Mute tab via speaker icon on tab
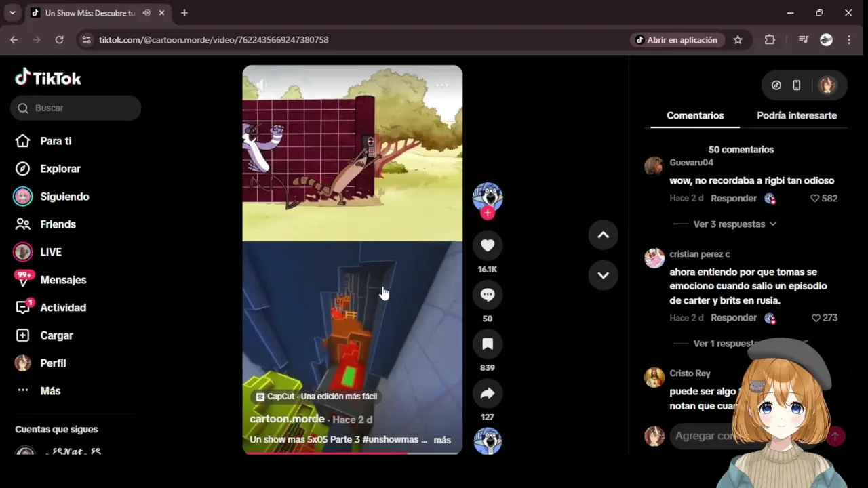The image size is (868, 488). coord(146,13)
